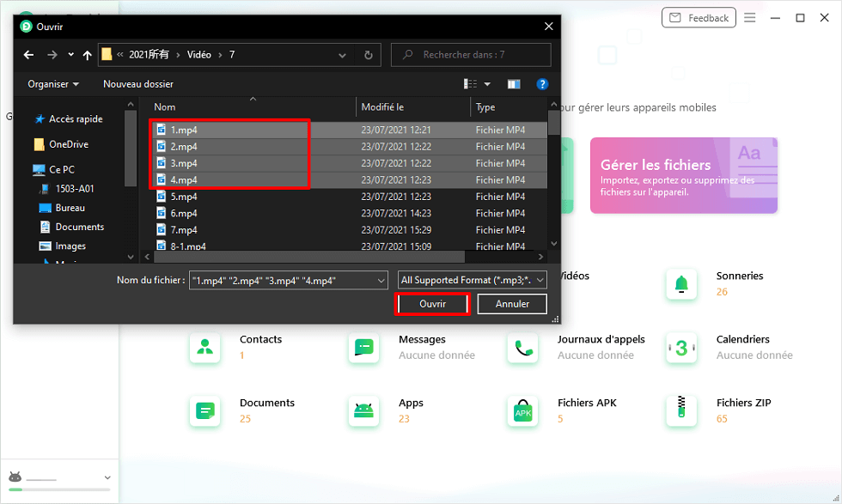This screenshot has height=504, width=842.
Task: Select file 3.mp4
Action: click(184, 163)
